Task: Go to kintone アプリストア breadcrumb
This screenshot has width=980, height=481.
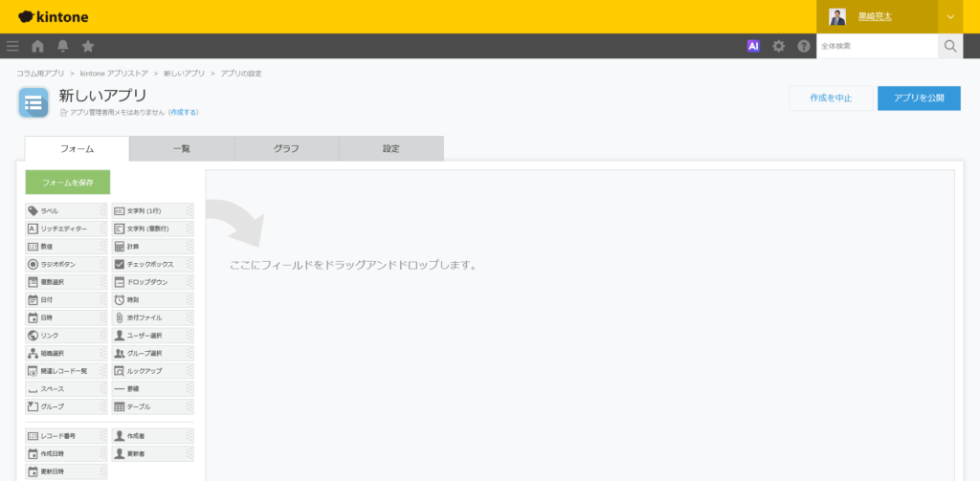Action: tap(114, 74)
